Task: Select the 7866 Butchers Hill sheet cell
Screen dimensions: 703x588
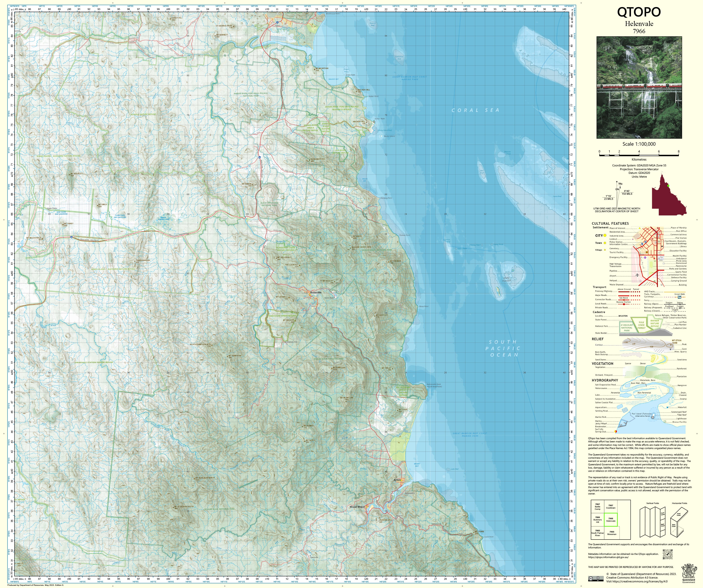Action: 598,520
